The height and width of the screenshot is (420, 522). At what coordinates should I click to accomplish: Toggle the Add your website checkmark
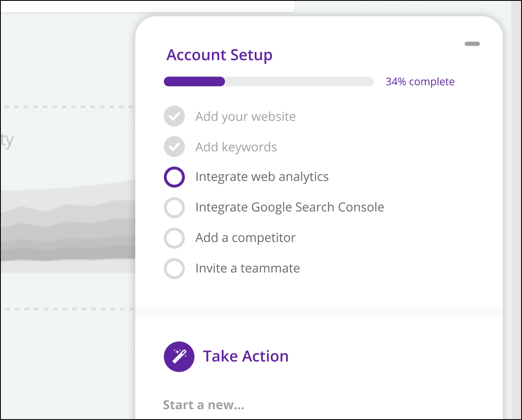[x=174, y=116]
